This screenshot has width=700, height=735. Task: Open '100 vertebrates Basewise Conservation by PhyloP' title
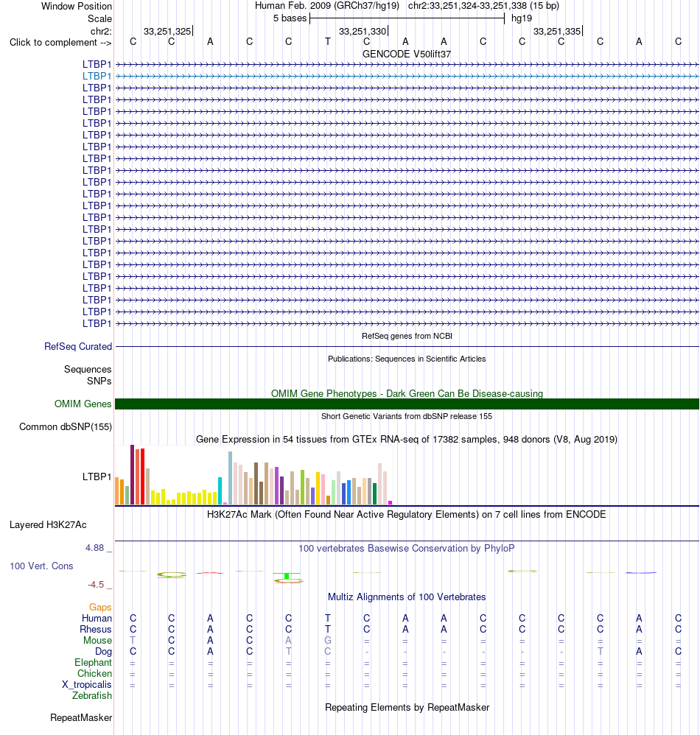point(407,549)
